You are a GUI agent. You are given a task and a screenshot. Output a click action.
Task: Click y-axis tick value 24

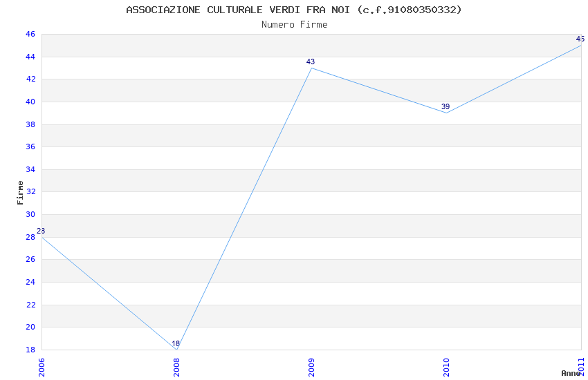(30, 283)
